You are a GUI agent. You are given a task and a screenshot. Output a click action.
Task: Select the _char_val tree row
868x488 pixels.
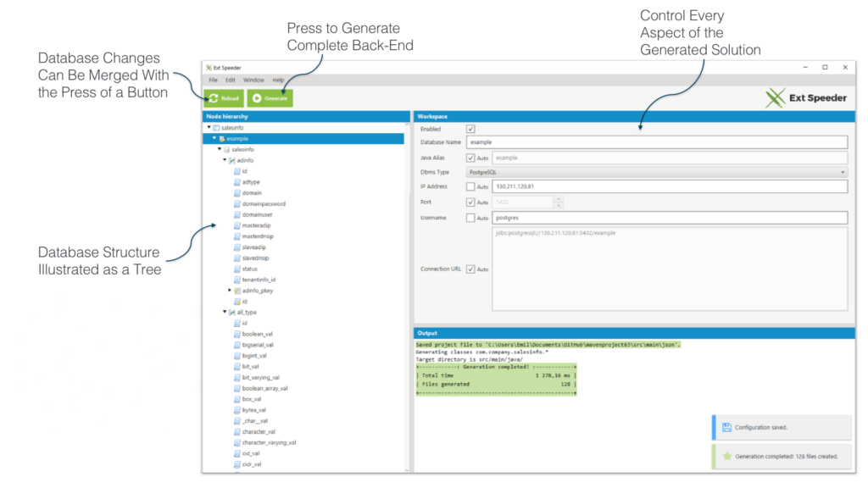304,420
